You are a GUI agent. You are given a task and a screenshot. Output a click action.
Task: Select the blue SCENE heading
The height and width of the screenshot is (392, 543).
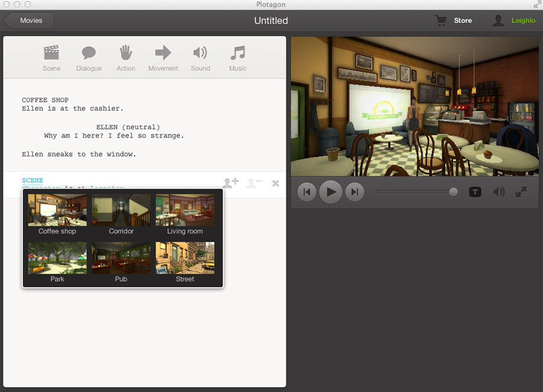(x=33, y=180)
